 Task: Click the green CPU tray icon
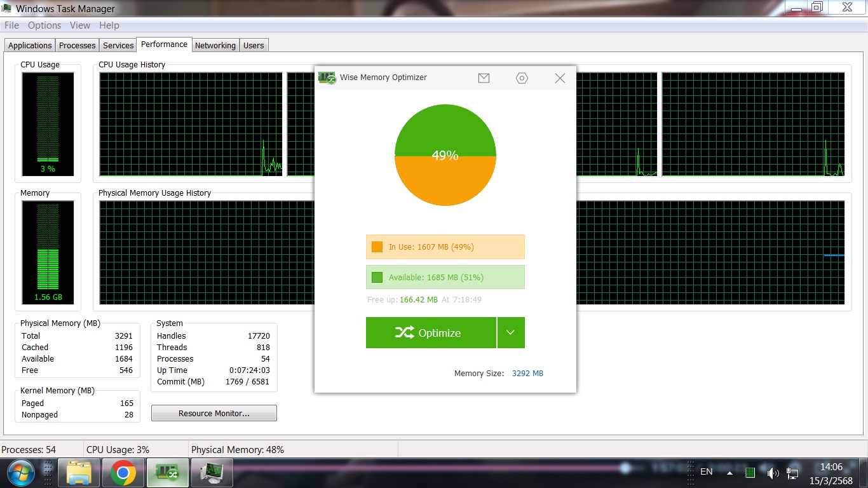(750, 473)
